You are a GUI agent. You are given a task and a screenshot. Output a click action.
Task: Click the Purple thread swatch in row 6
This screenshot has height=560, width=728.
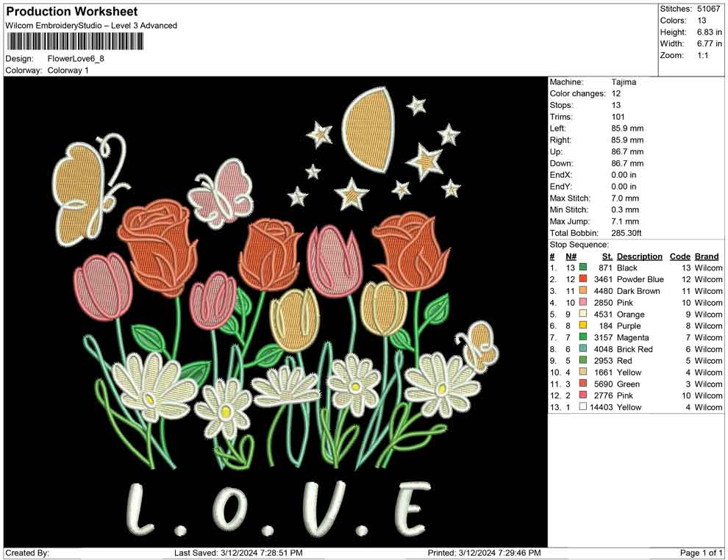[583, 326]
